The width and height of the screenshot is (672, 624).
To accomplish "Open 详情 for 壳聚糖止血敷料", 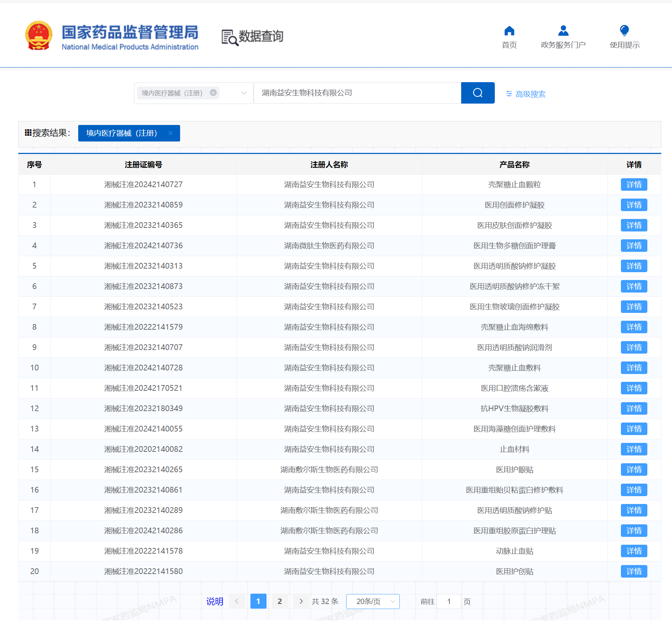I will 634,368.
